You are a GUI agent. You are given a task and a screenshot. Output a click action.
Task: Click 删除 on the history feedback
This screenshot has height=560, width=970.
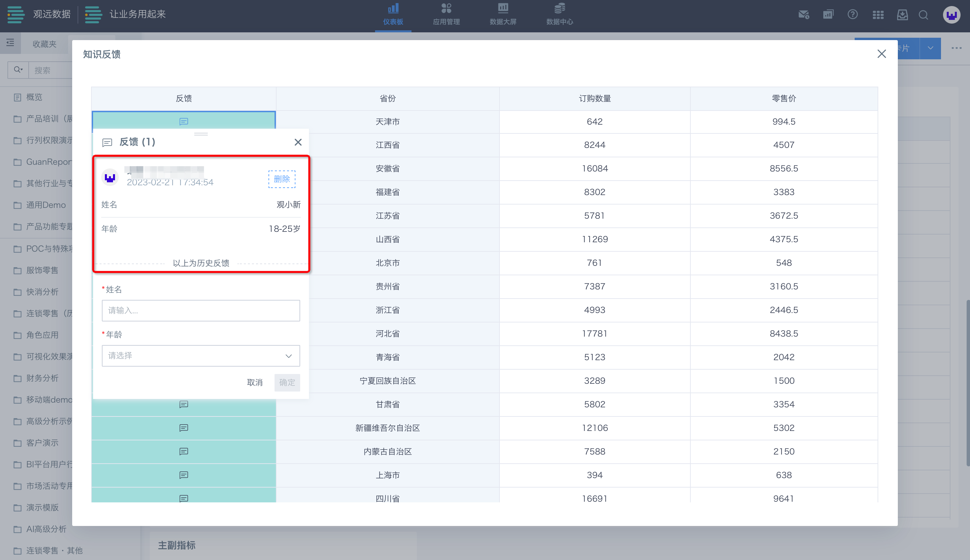click(281, 179)
